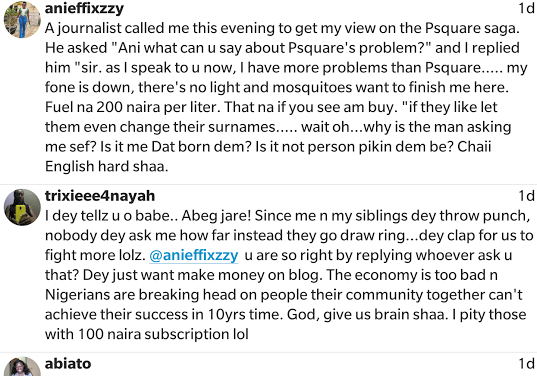
Task: Visit the anieffixzzy username heading
Action: (x=84, y=8)
